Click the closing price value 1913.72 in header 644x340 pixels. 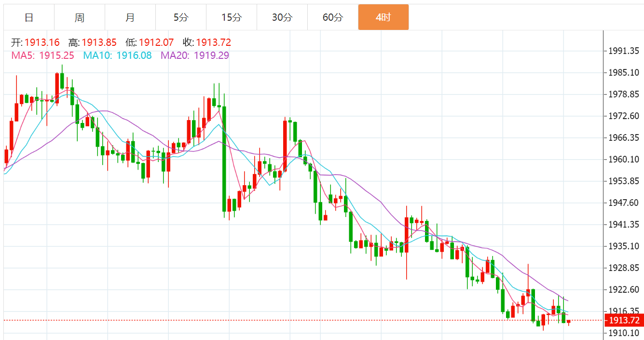213,42
